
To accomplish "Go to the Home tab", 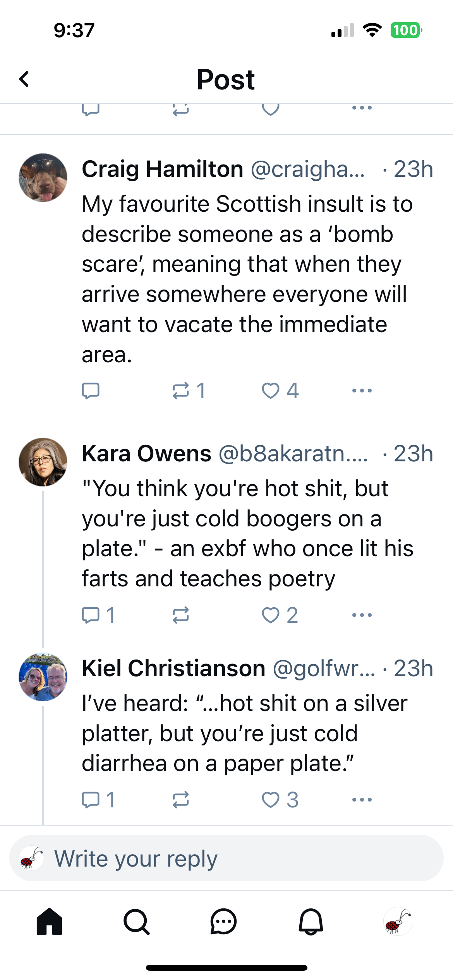I will (49, 922).
